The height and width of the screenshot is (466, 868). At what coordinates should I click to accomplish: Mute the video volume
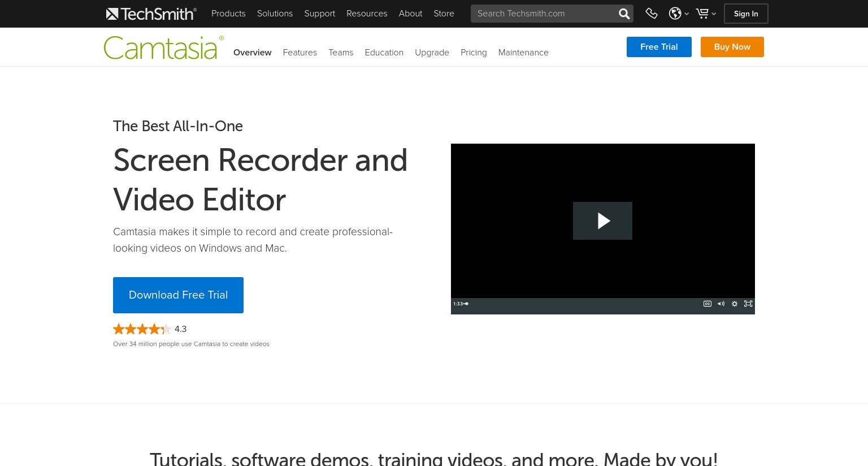point(721,304)
